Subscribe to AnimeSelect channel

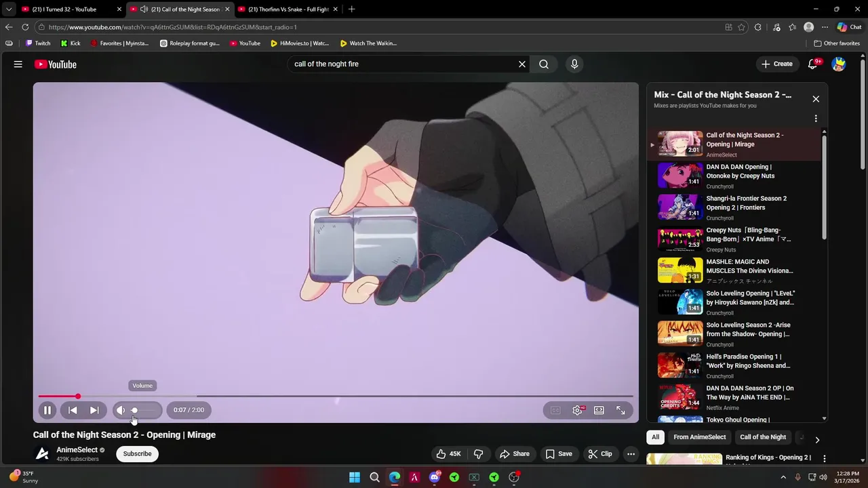coord(138,453)
